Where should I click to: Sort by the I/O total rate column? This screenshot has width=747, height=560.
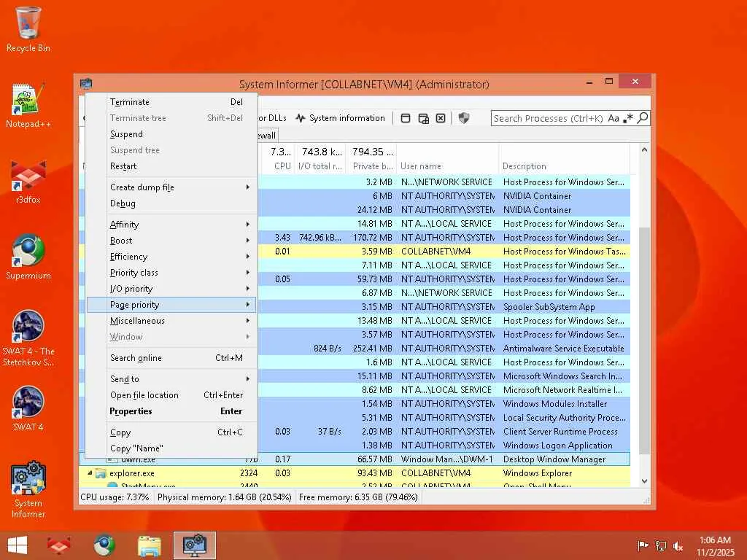point(320,159)
